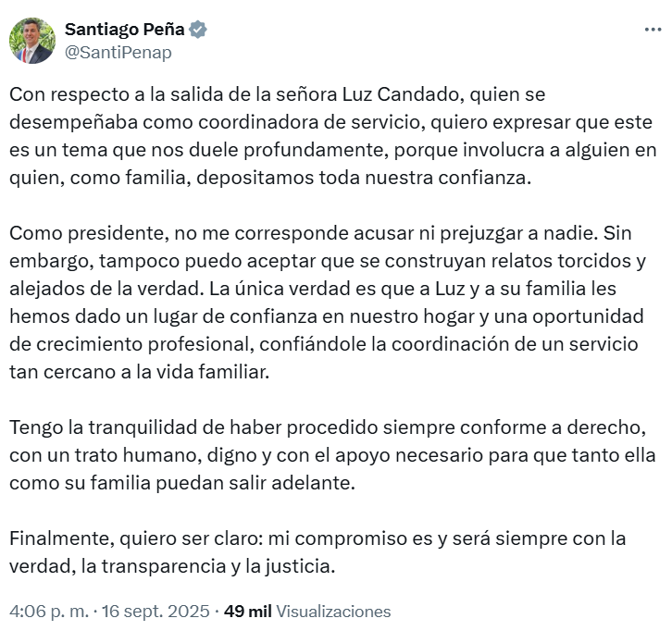Image resolution: width=672 pixels, height=631 pixels.
Task: Open the three-dot more options menu
Action: click(x=653, y=30)
